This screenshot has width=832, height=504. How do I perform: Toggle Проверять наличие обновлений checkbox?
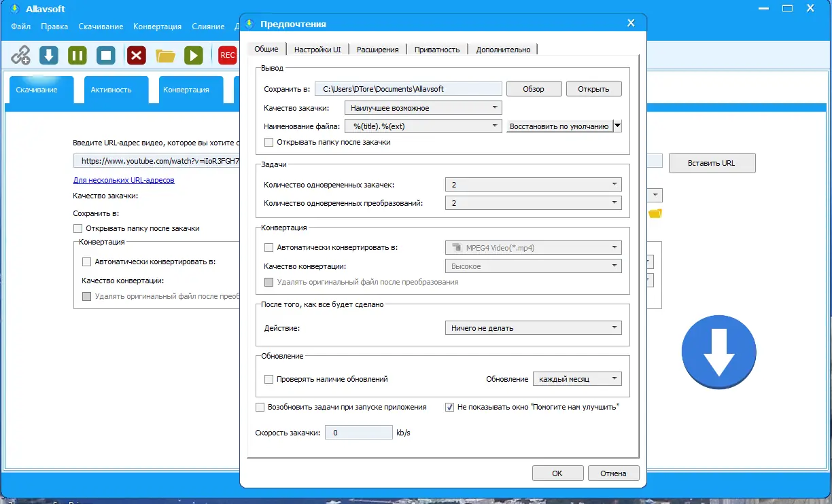pyautogui.click(x=268, y=379)
